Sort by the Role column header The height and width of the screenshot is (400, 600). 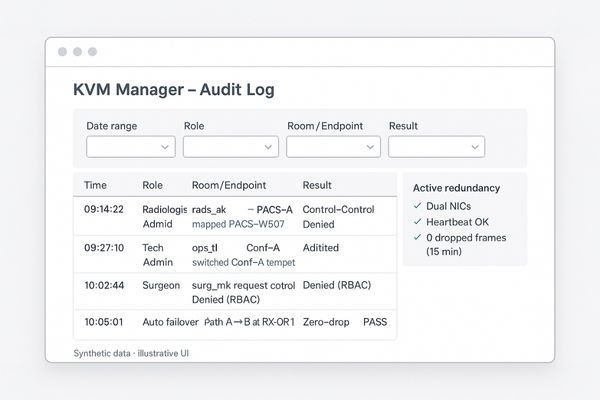152,185
